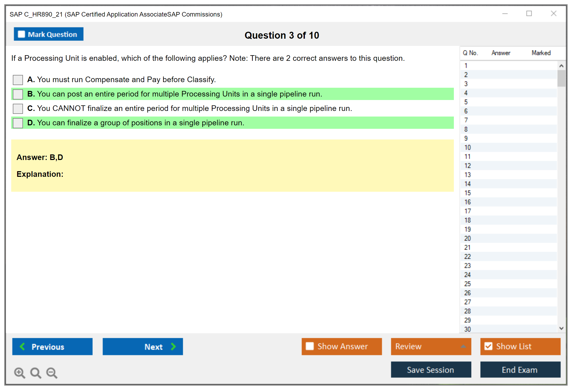The width and height of the screenshot is (574, 392).
Task: Click the Answer column header
Action: tap(501, 53)
